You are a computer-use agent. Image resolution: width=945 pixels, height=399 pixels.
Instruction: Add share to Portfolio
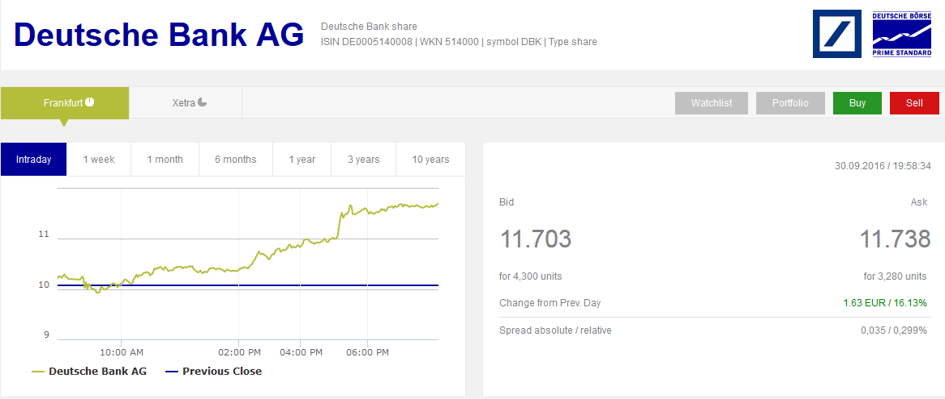pos(790,103)
